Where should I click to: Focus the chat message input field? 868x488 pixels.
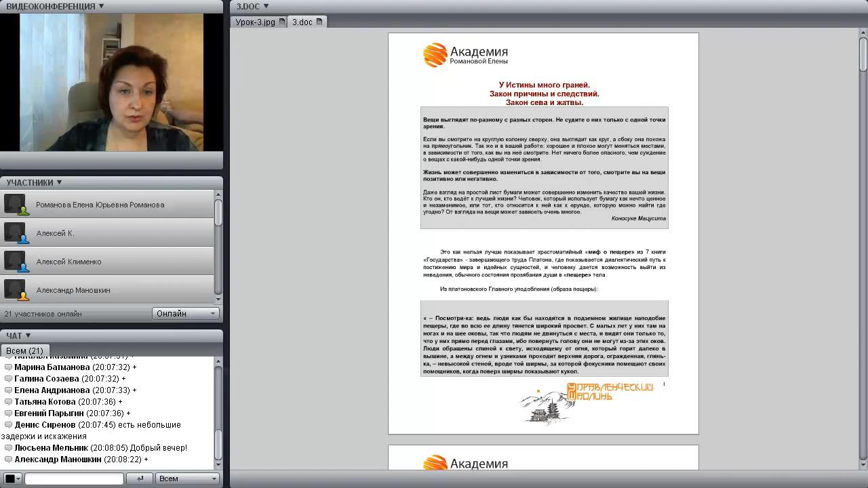click(74, 479)
